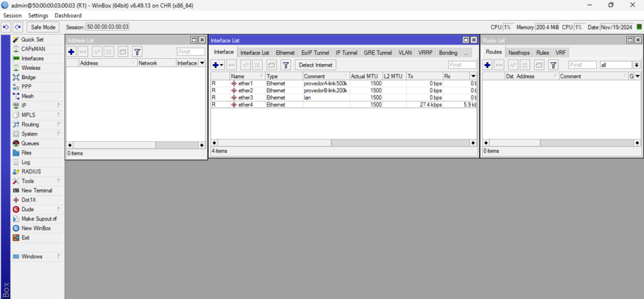This screenshot has width=644, height=299.
Task: Sort by Name column header
Action: (247, 76)
